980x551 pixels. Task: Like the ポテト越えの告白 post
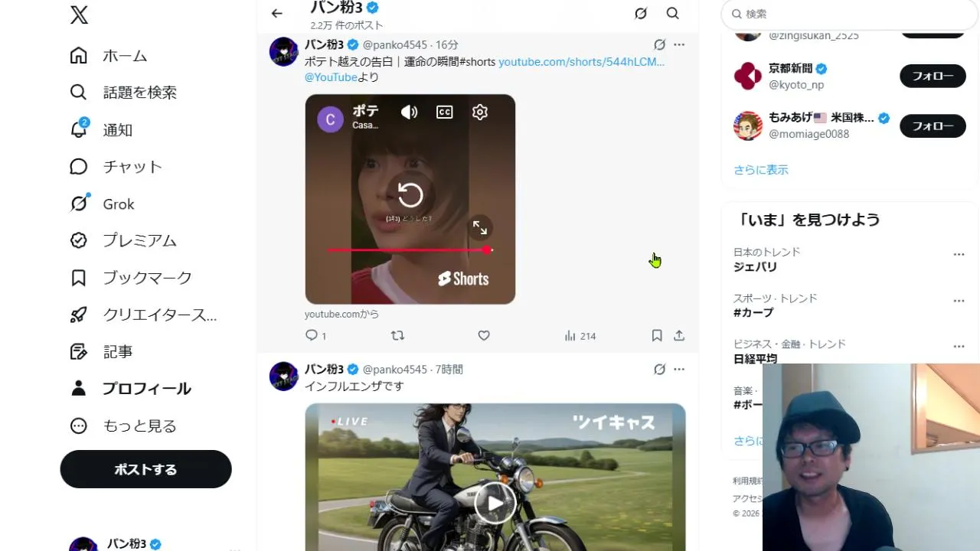click(x=484, y=335)
